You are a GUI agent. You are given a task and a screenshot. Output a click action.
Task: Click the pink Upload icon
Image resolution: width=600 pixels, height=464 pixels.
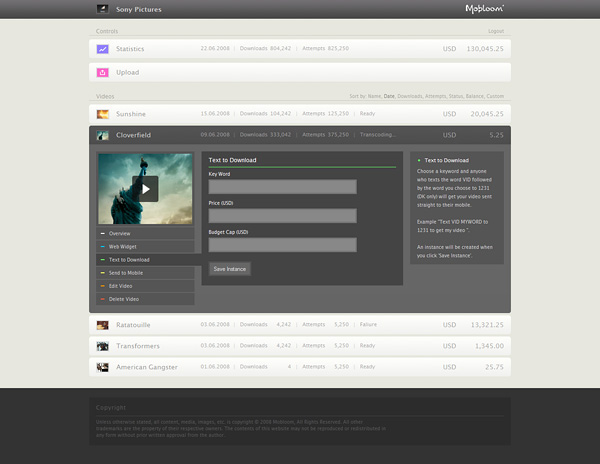[103, 72]
